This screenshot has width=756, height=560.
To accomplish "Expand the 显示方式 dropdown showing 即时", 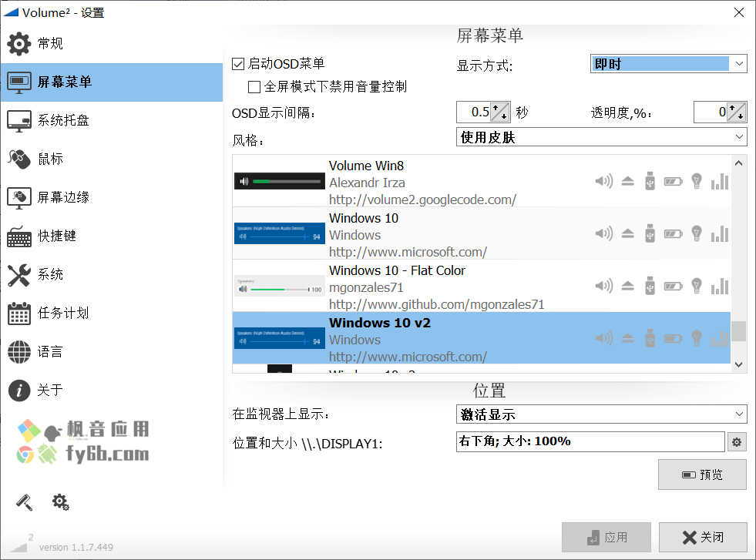I will click(x=668, y=64).
